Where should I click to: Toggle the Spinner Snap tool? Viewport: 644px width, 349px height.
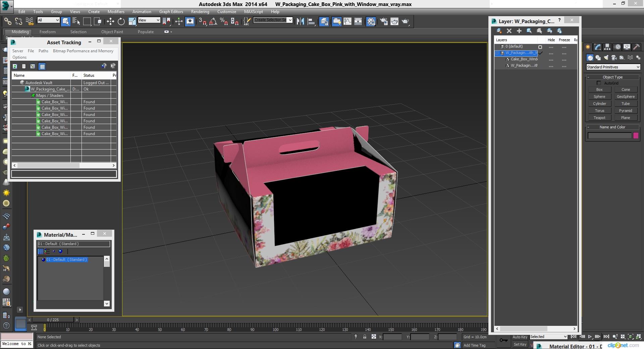[235, 21]
